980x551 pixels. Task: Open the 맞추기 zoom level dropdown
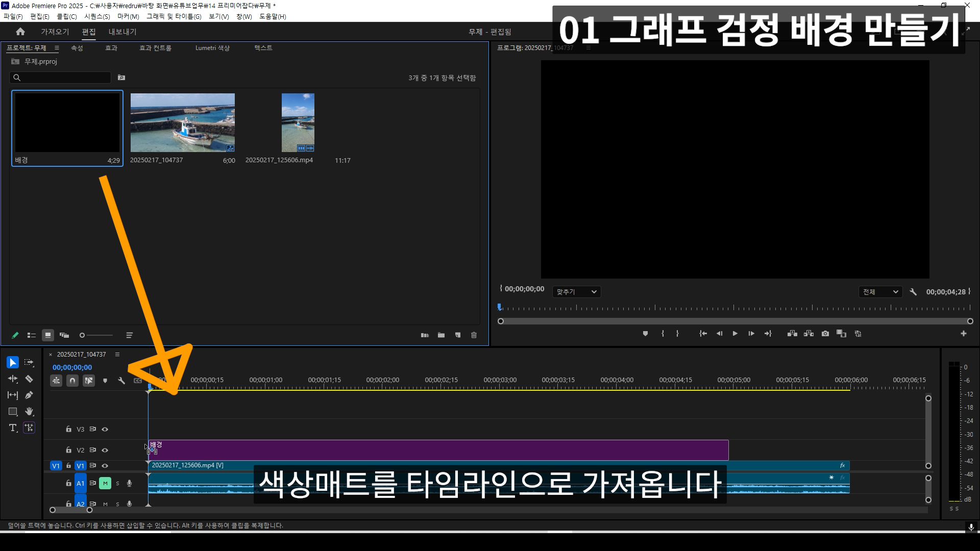click(x=576, y=292)
